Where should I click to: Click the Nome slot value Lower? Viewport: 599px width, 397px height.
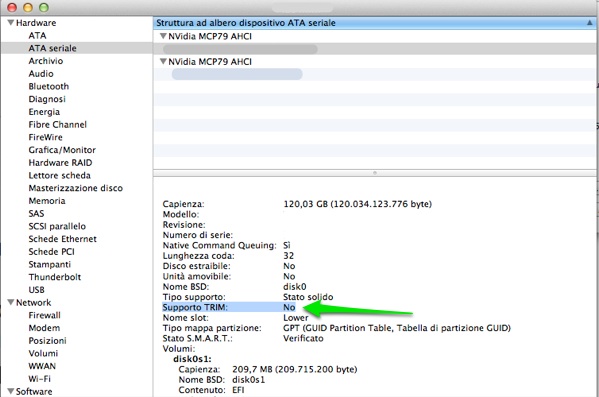pyautogui.click(x=296, y=318)
